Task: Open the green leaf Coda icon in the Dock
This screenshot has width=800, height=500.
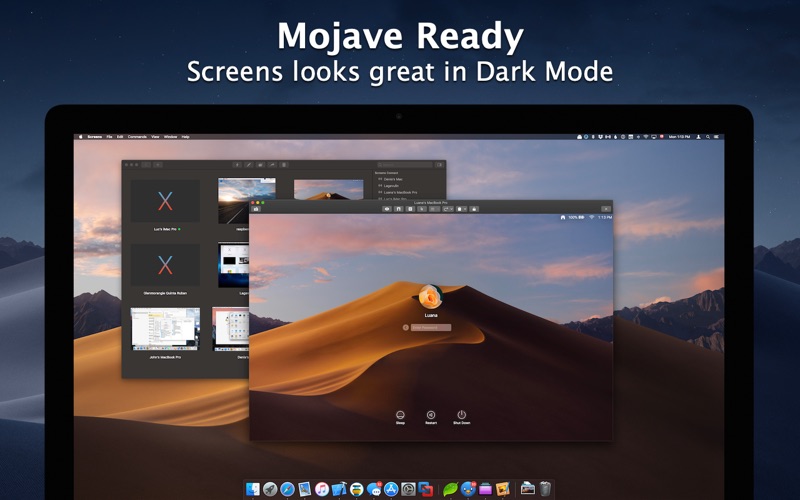Action: (x=451, y=489)
